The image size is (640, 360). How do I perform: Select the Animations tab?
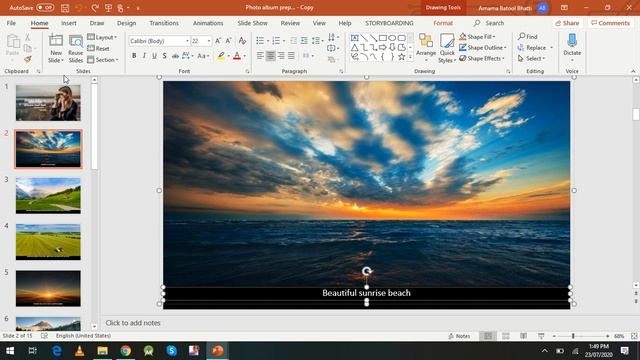tap(208, 23)
